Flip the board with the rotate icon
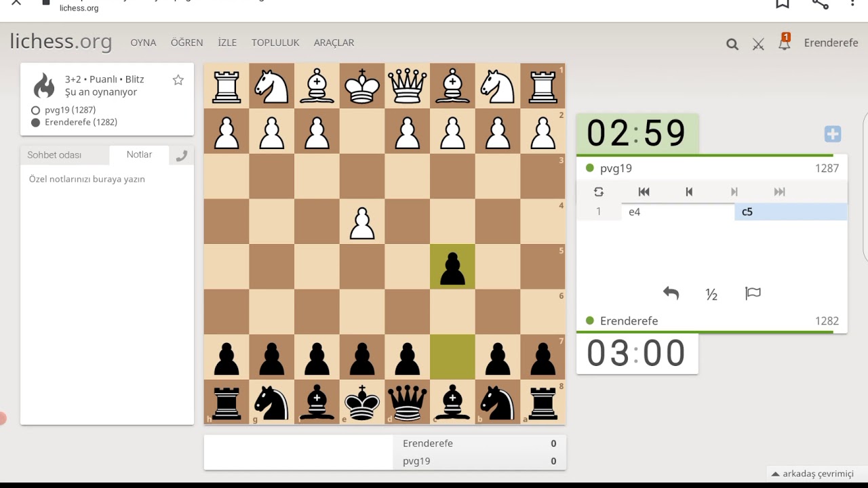868x488 pixels. (x=598, y=192)
